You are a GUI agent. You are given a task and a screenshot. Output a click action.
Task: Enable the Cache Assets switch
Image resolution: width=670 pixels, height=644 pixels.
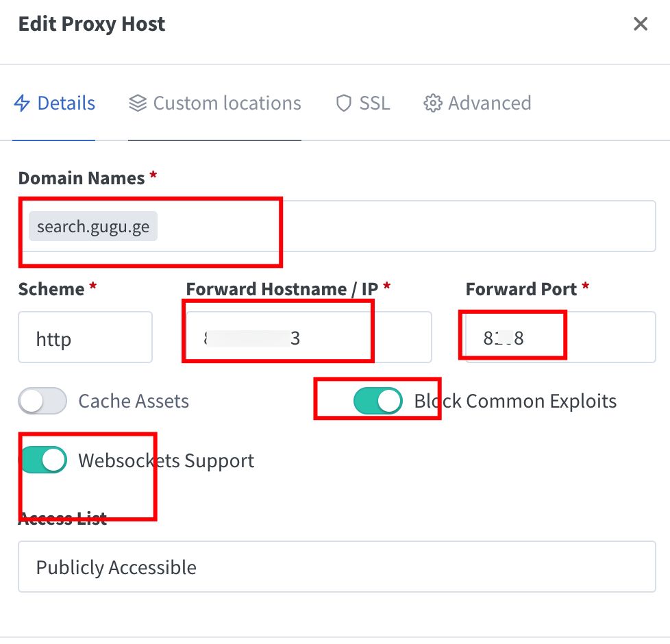tap(42, 401)
